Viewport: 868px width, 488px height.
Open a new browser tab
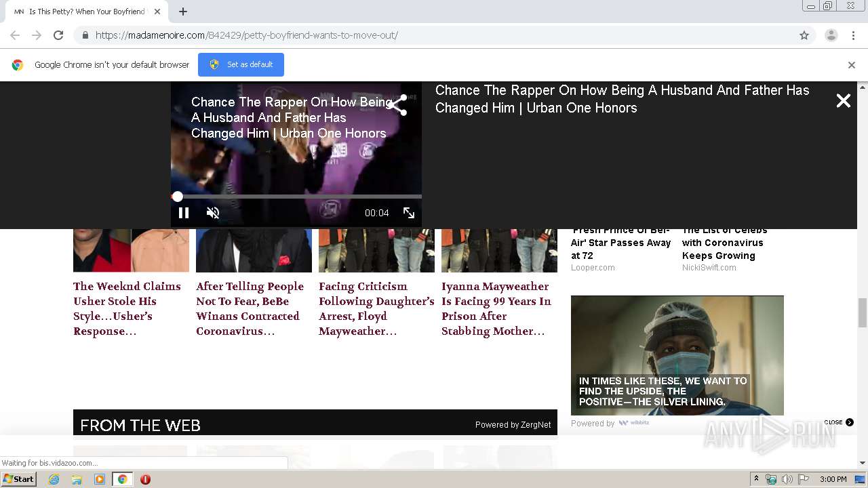tap(183, 12)
